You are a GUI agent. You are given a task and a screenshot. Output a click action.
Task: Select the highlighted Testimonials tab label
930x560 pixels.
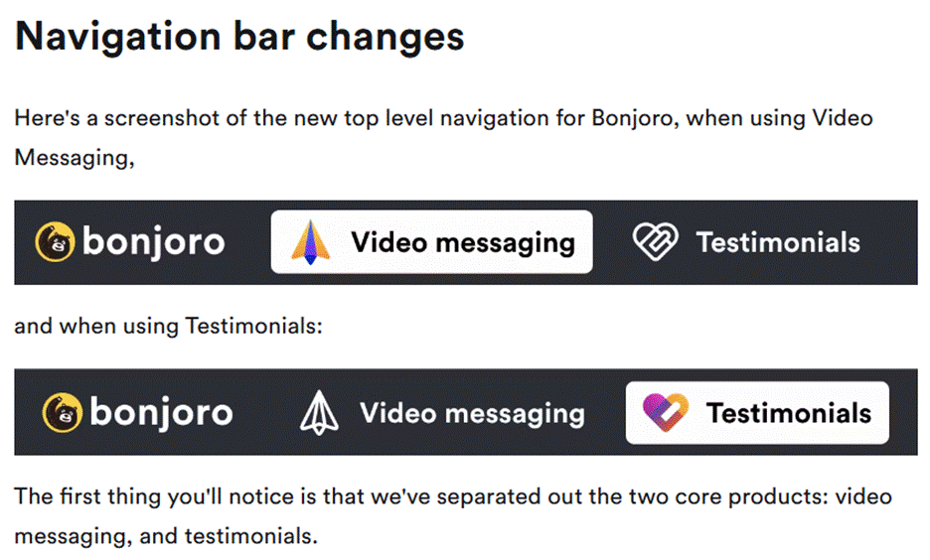coord(788,413)
